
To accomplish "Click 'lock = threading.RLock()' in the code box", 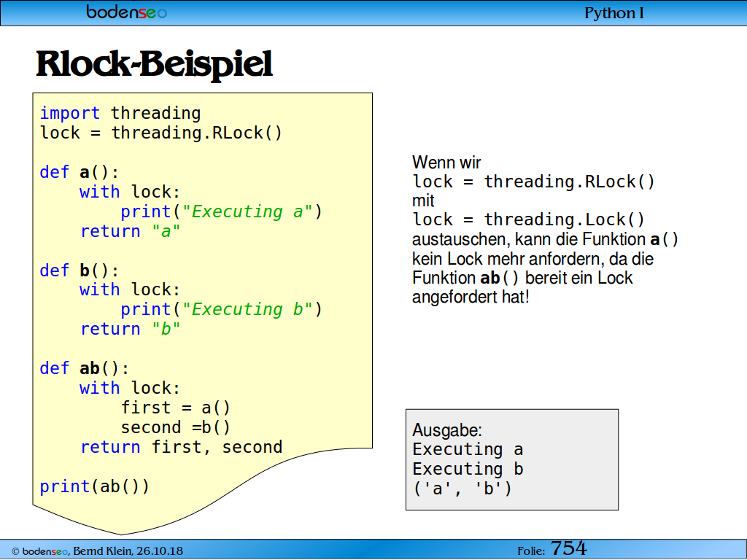I will (x=161, y=133).
